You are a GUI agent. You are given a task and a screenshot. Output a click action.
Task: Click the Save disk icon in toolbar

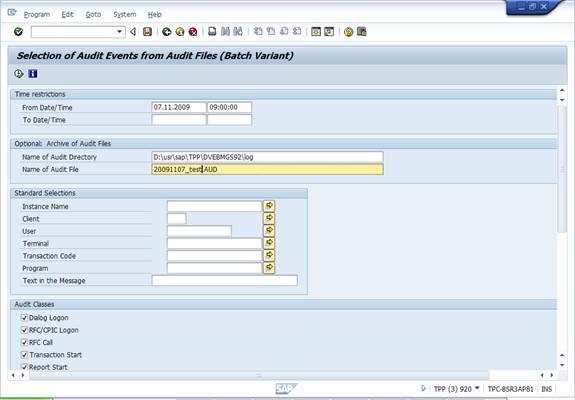tap(147, 32)
